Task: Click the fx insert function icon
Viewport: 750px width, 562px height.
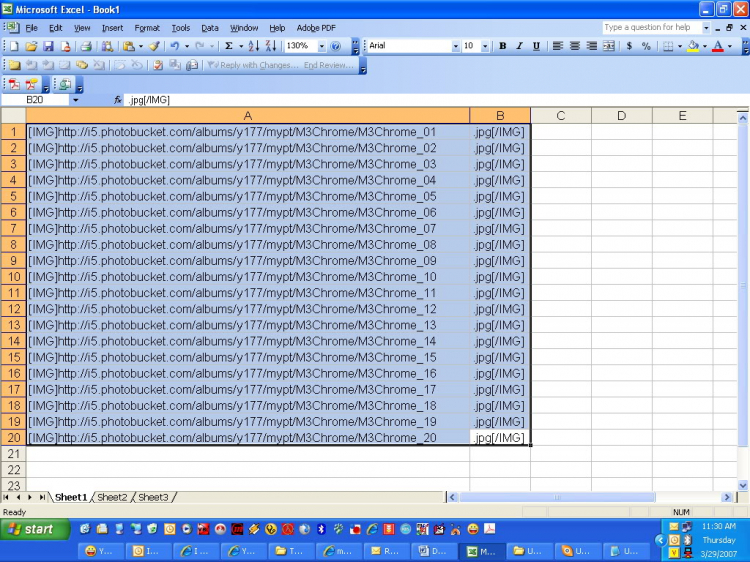Action: coord(118,100)
